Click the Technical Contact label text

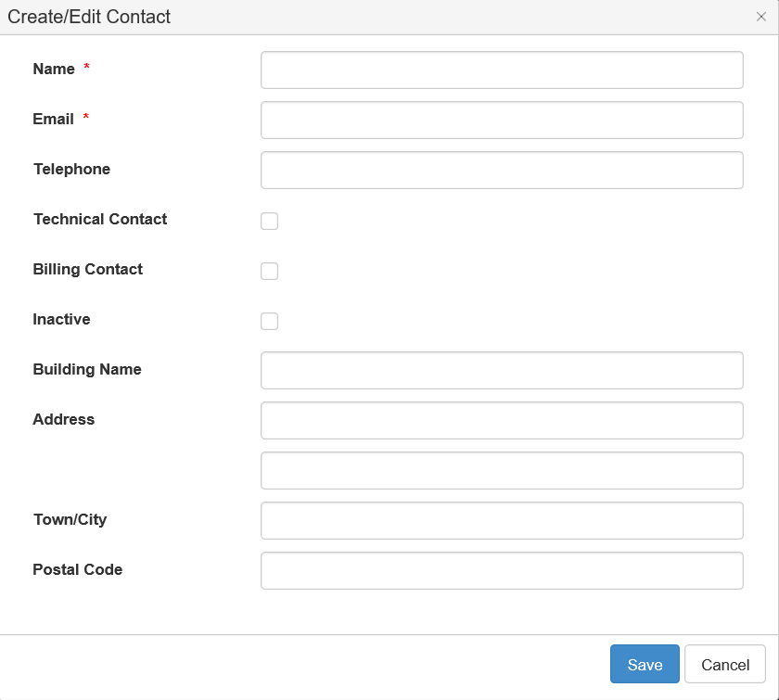(x=100, y=219)
